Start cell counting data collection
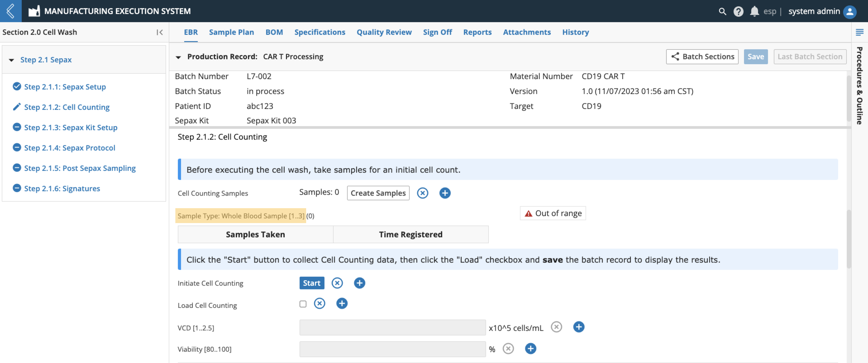The height and width of the screenshot is (363, 868). click(x=312, y=283)
